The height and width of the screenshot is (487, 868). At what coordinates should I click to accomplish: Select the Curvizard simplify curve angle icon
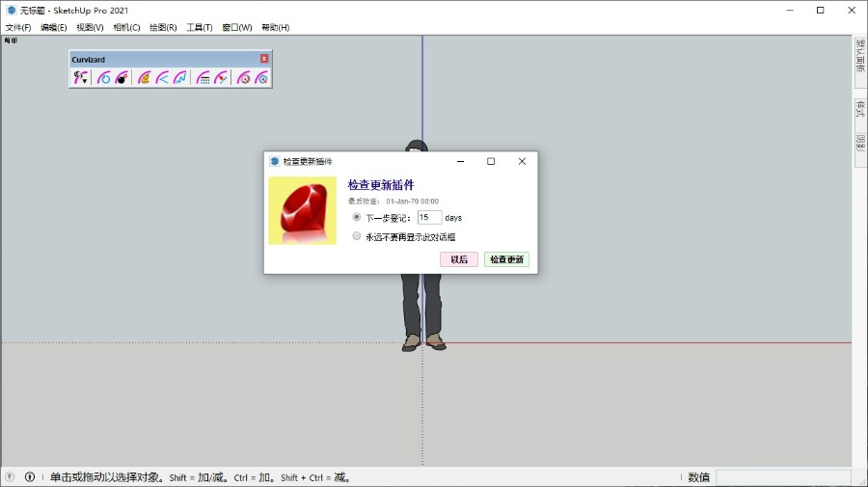tap(162, 77)
